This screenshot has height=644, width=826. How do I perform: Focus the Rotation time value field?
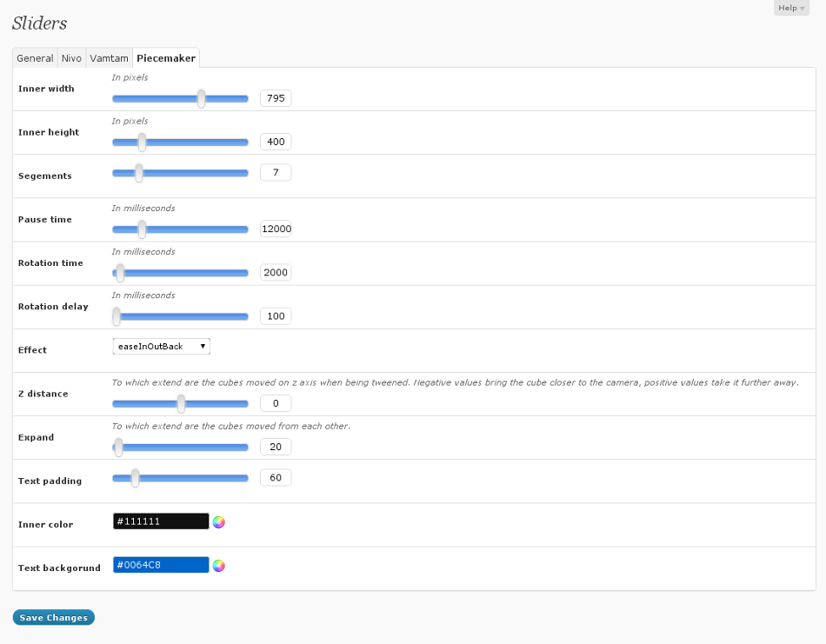click(276, 272)
